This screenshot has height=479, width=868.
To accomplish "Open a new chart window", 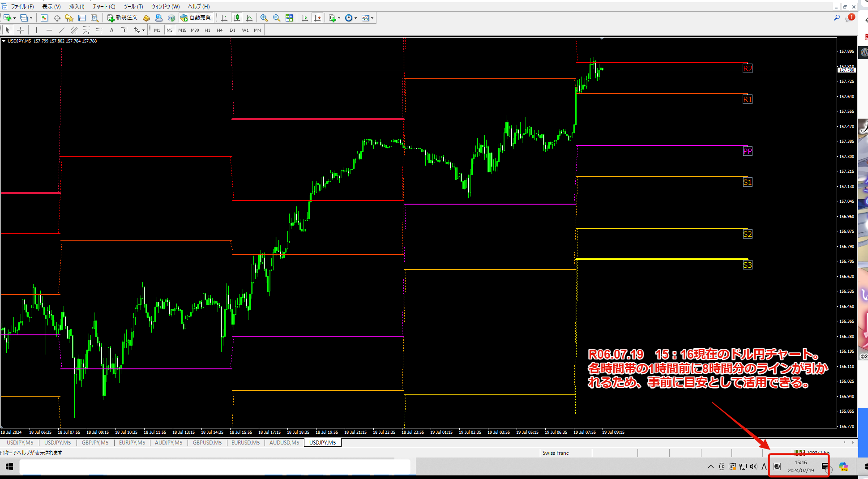I will (x=7, y=18).
